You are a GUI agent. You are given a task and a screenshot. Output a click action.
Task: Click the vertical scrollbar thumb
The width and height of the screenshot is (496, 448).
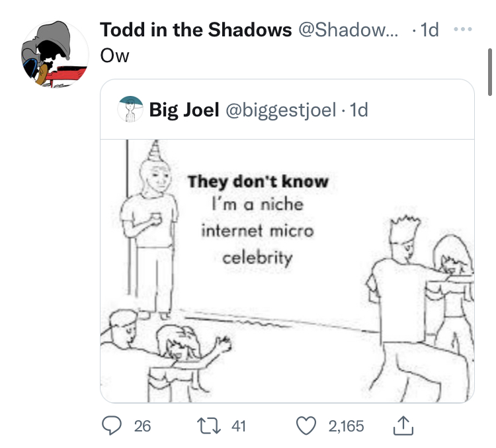tap(490, 72)
